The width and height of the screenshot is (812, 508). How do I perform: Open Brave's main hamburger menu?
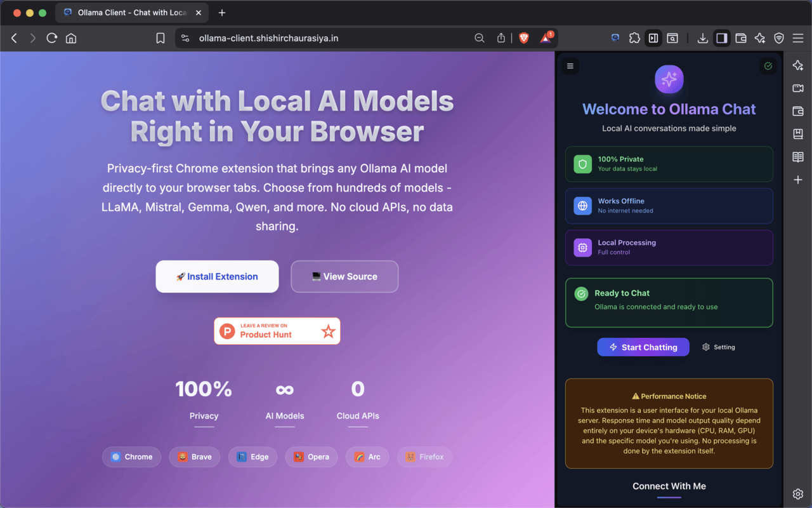tap(798, 37)
